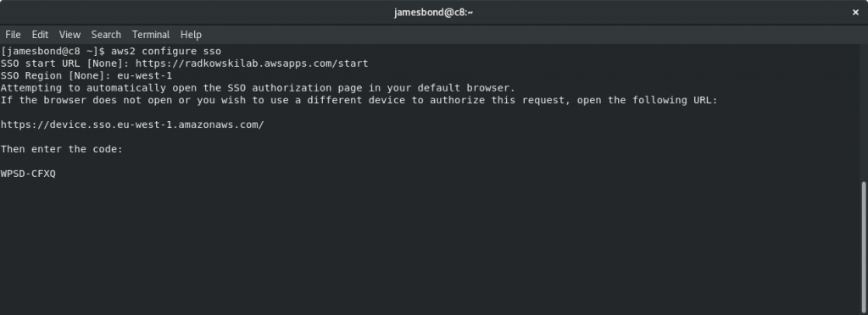Screen dimensions: 868x315
Task: Click the 'Then enter the code:' line
Action: point(61,149)
